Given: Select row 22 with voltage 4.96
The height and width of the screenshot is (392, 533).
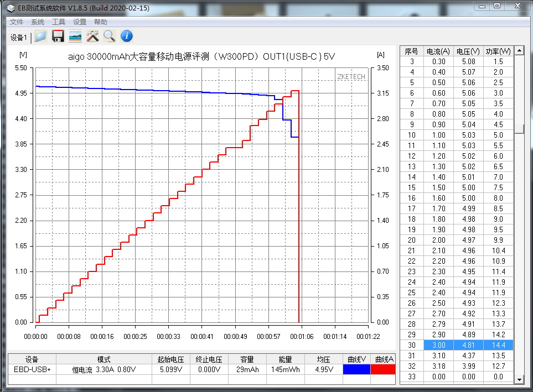Looking at the screenshot, I should coord(457,261).
